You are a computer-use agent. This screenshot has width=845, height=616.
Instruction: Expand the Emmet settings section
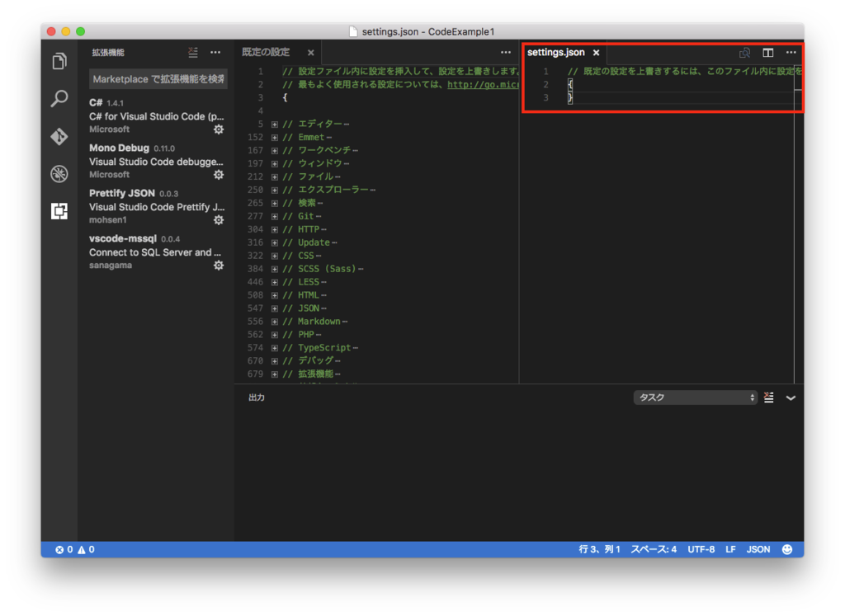[x=274, y=138]
